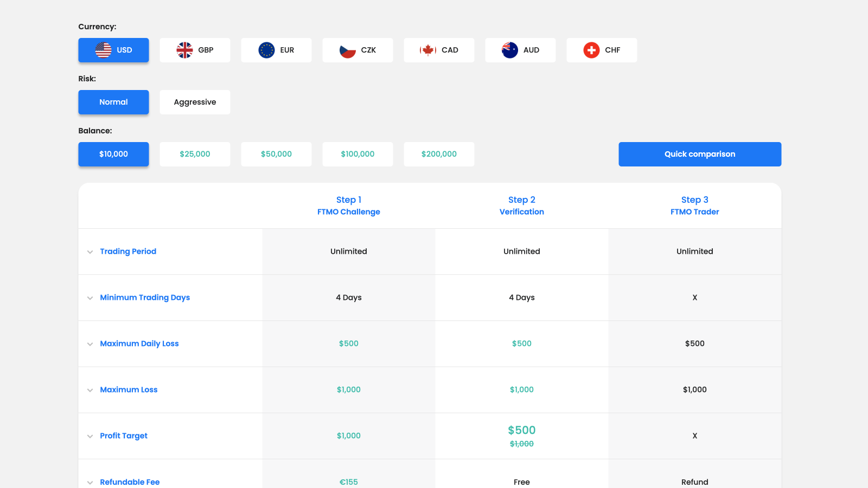
Task: Select the EUR flag icon
Action: 266,50
